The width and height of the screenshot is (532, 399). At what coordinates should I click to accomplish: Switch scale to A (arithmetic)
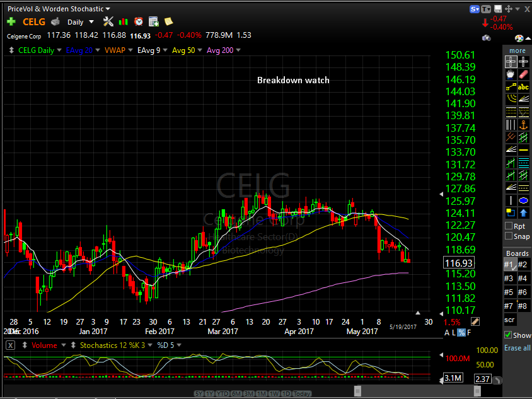click(x=447, y=333)
